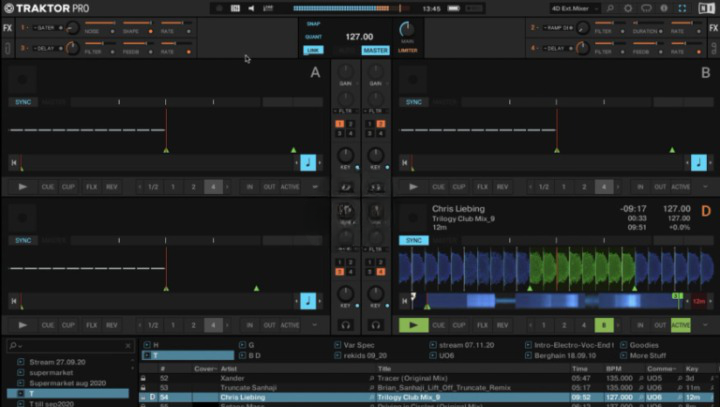Disable SYNC on deck D
Image resolution: width=720 pixels, height=407 pixels.
tap(414, 240)
